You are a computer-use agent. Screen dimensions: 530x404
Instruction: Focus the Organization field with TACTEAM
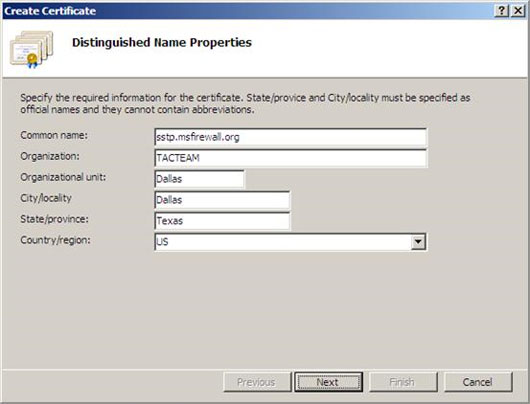pos(290,158)
